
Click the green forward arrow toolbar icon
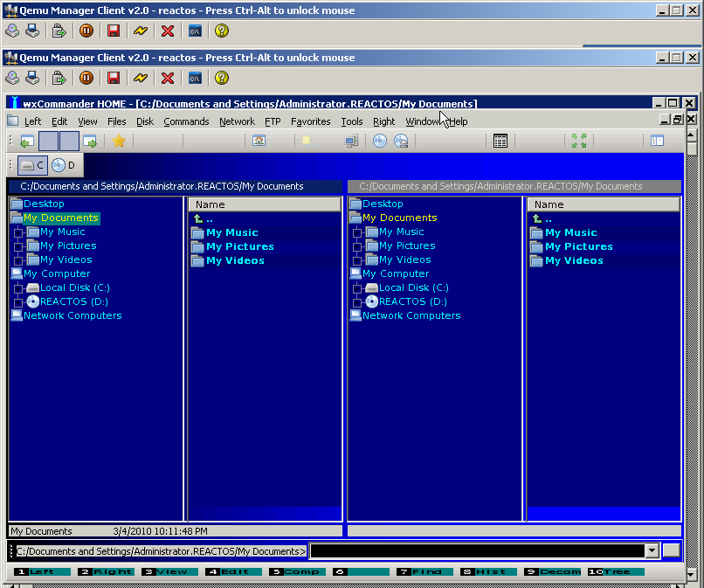89,141
